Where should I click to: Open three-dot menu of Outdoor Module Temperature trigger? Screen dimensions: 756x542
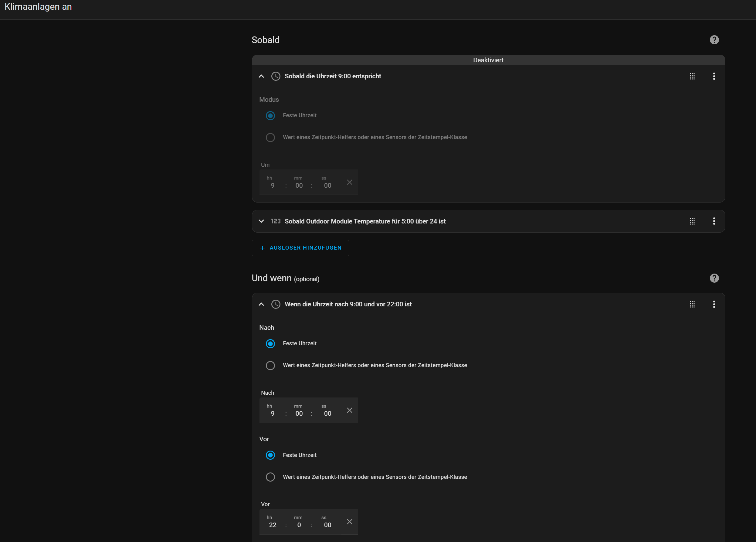click(x=714, y=221)
